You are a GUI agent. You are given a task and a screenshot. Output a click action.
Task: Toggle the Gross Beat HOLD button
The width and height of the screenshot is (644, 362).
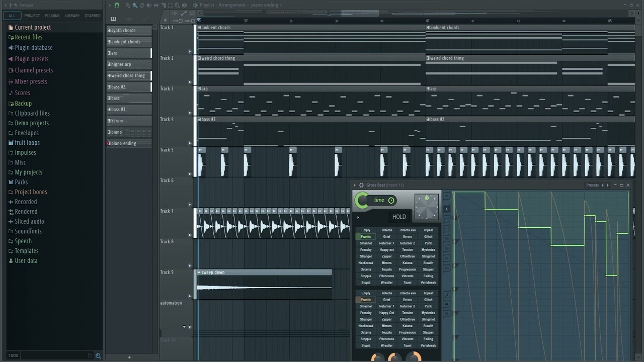(399, 217)
